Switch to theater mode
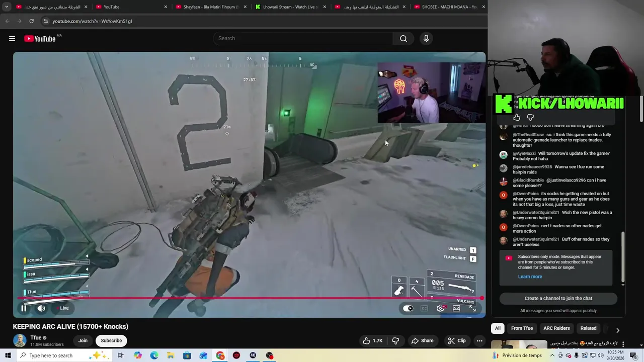Viewport: 644px width, 362px height. point(456,309)
